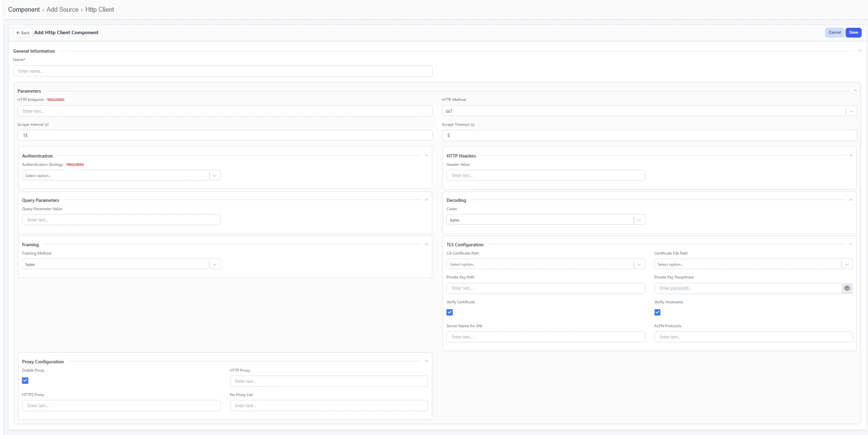Click the Cancel button
Image resolution: width=868 pixels, height=435 pixels.
coord(834,33)
